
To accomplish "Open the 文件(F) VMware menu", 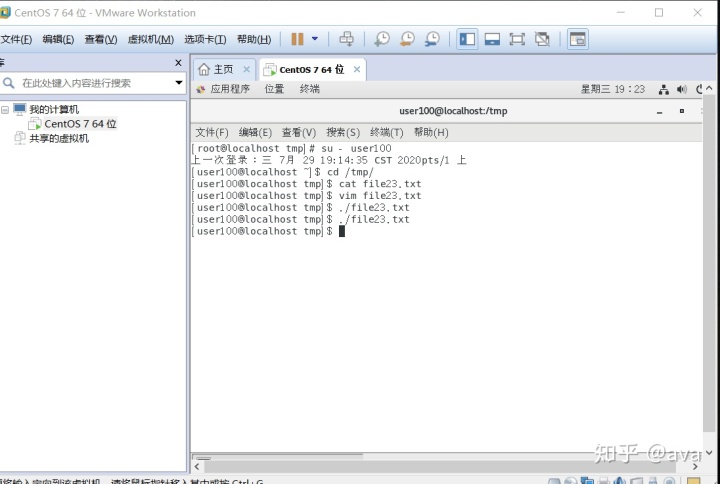I will pyautogui.click(x=16, y=39).
